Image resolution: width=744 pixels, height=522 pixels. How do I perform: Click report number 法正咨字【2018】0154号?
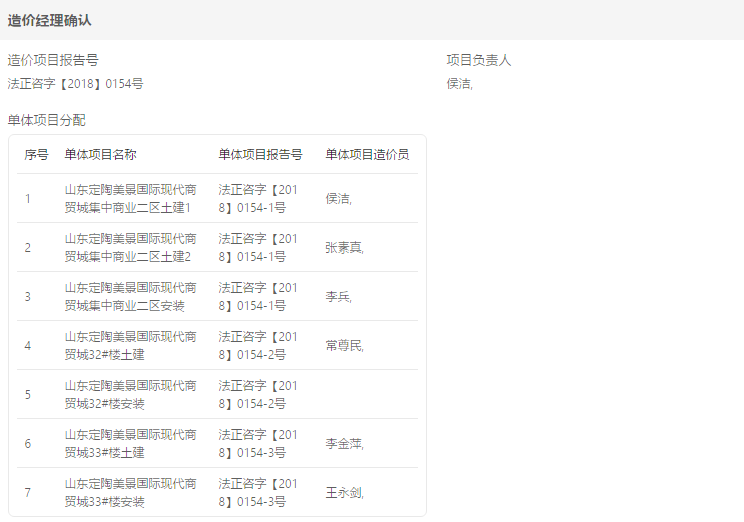(x=75, y=84)
